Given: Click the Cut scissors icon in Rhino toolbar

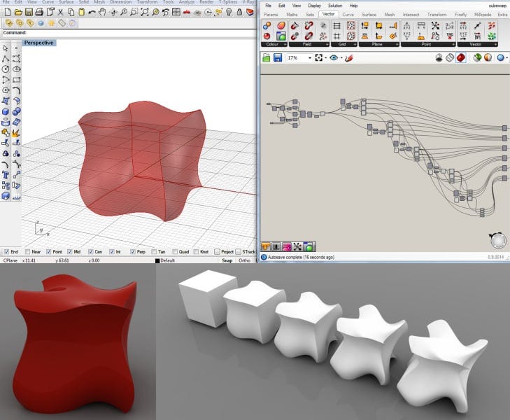Looking at the screenshot, I should [60, 13].
